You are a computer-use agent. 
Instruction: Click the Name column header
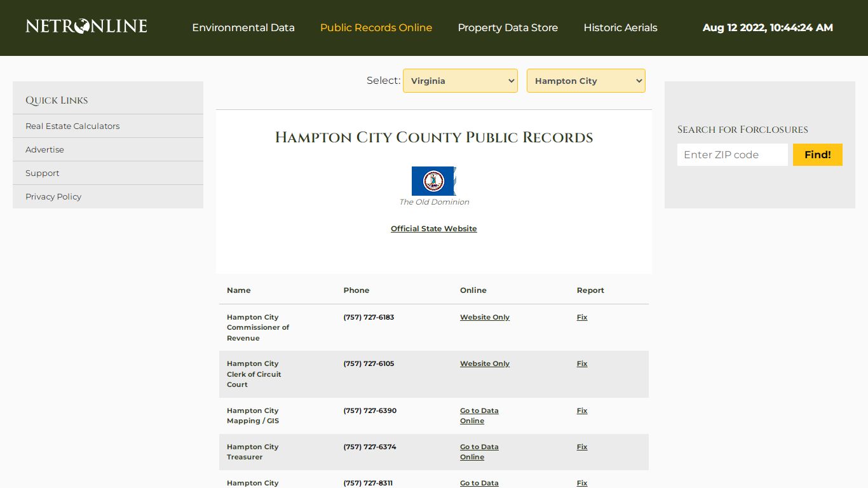point(239,290)
